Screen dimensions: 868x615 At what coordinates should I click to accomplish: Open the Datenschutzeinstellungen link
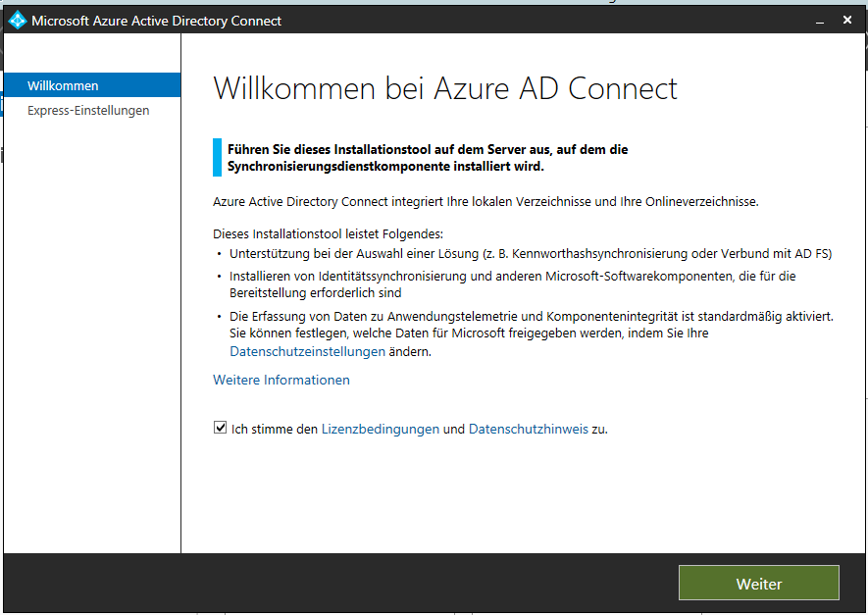[307, 351]
